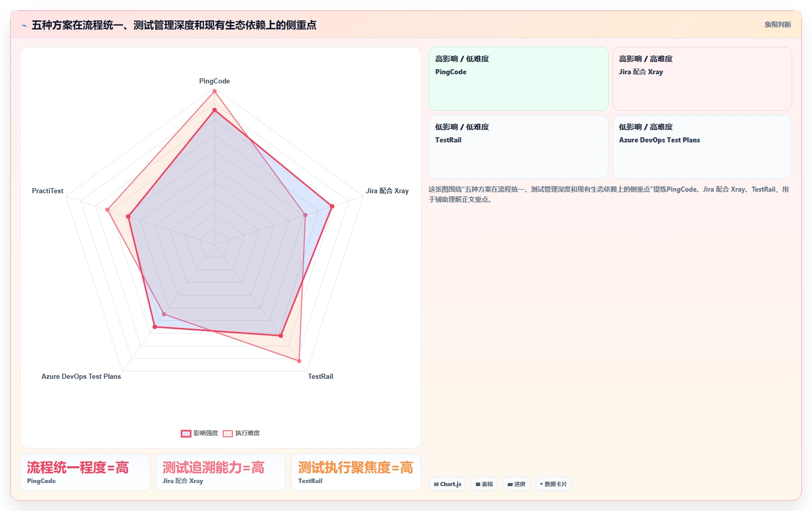Click the 数据卡片 tag

coord(553,484)
